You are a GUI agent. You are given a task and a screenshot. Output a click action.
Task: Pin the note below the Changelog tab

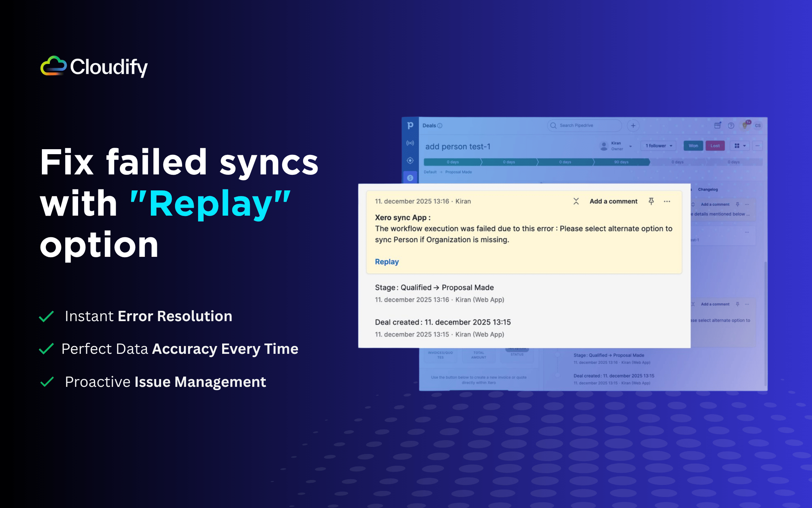point(737,204)
